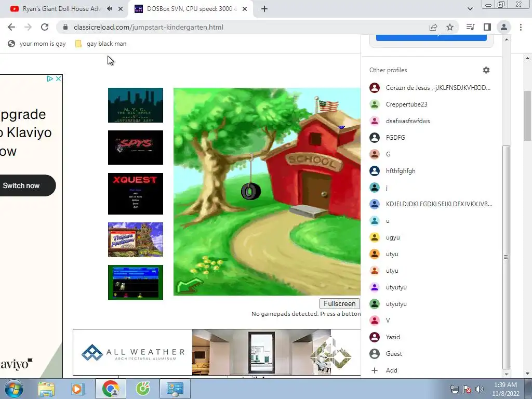The image size is (532, 399).
Task: Click the Fullscreen button
Action: click(340, 303)
